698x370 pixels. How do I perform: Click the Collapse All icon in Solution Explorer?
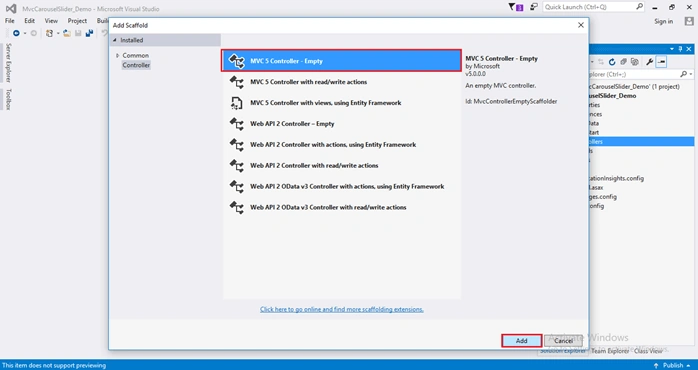click(624, 62)
